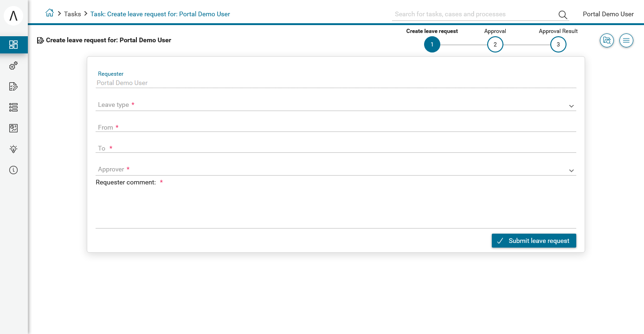Viewport: 644px width, 334px height.
Task: Open the Portal Demo User menu
Action: (608, 14)
